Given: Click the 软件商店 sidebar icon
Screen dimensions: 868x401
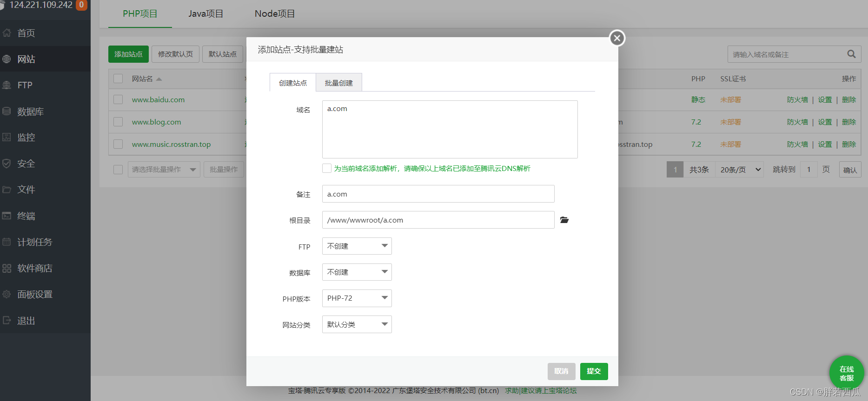Looking at the screenshot, I should [7, 268].
